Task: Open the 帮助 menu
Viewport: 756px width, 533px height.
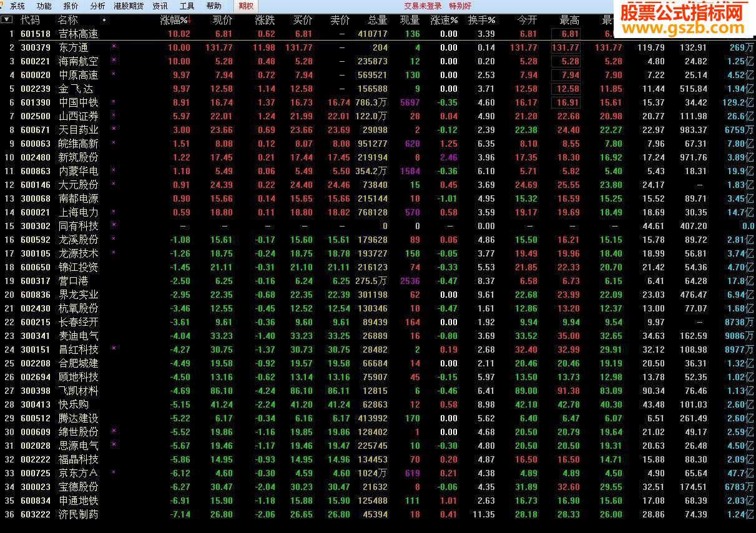Action: coord(214,6)
